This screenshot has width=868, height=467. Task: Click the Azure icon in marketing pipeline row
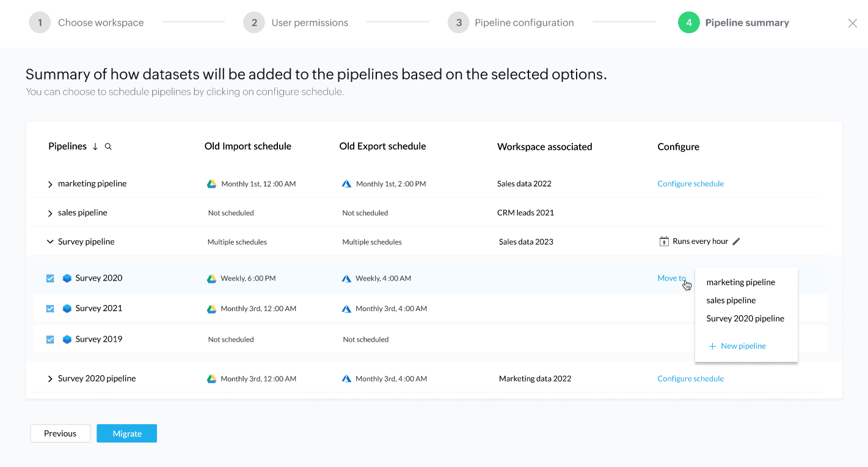coord(346,184)
